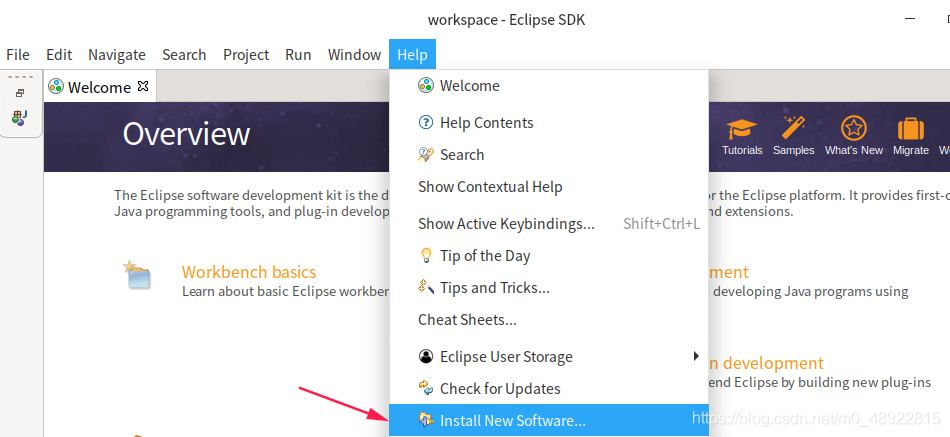
Task: Select Tip of the Day menu item
Action: pos(484,255)
